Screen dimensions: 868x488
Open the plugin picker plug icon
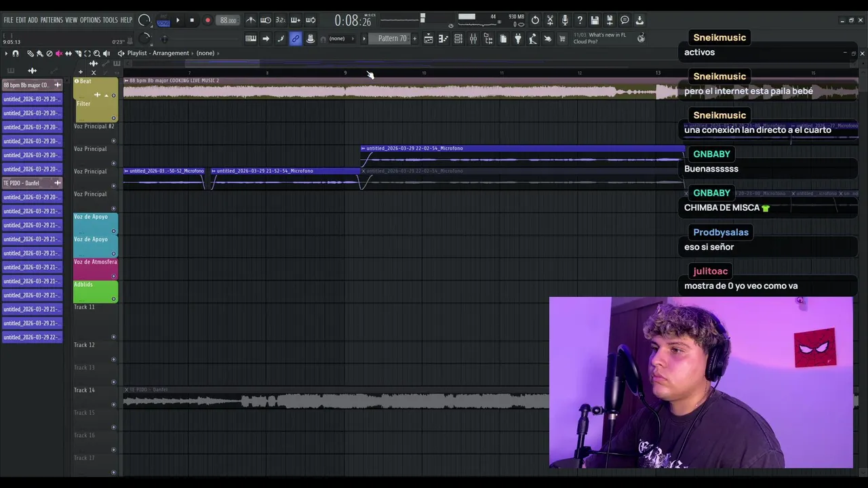click(518, 39)
